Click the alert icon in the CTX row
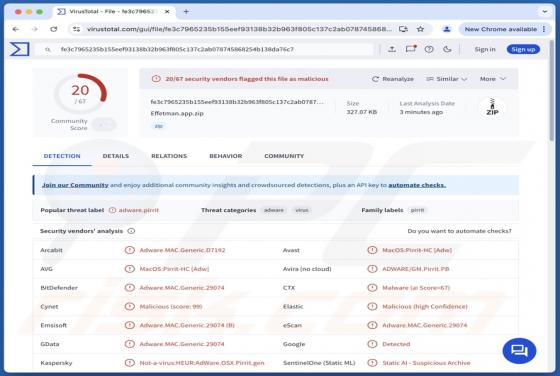 click(x=372, y=287)
